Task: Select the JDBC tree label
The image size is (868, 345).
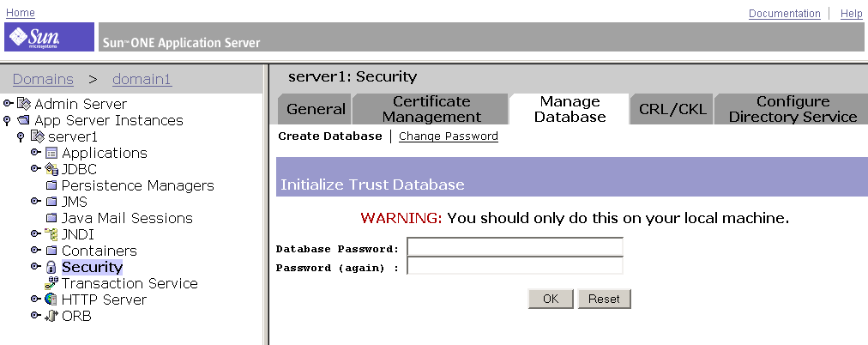Action: click(x=79, y=169)
